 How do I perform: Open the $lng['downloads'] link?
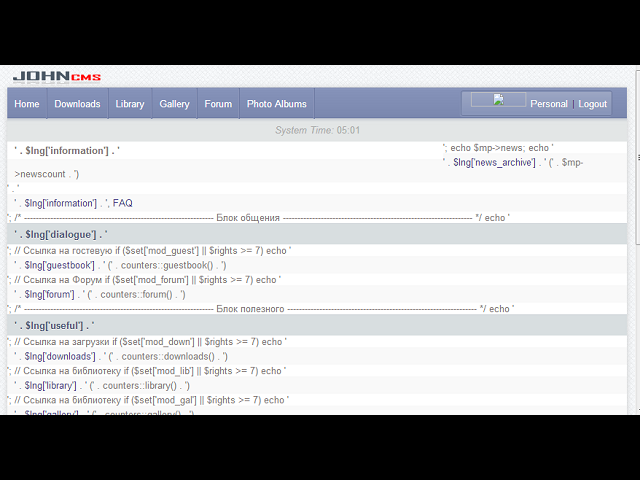pyautogui.click(x=60, y=356)
